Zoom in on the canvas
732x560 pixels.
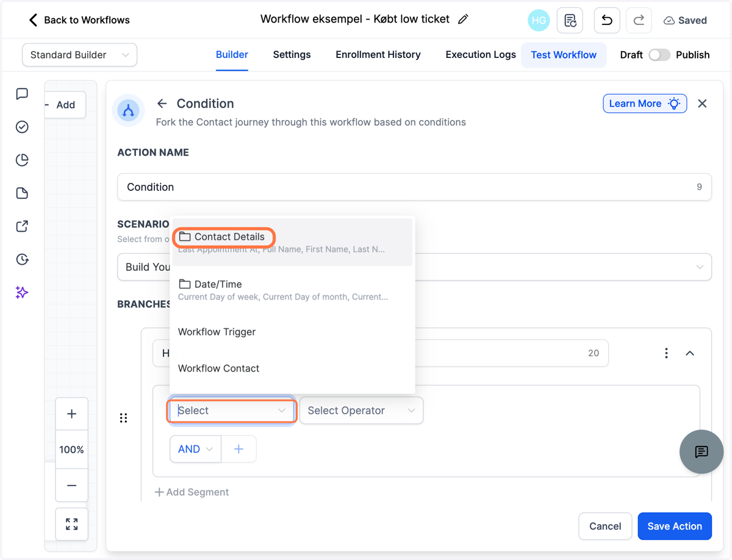point(71,414)
